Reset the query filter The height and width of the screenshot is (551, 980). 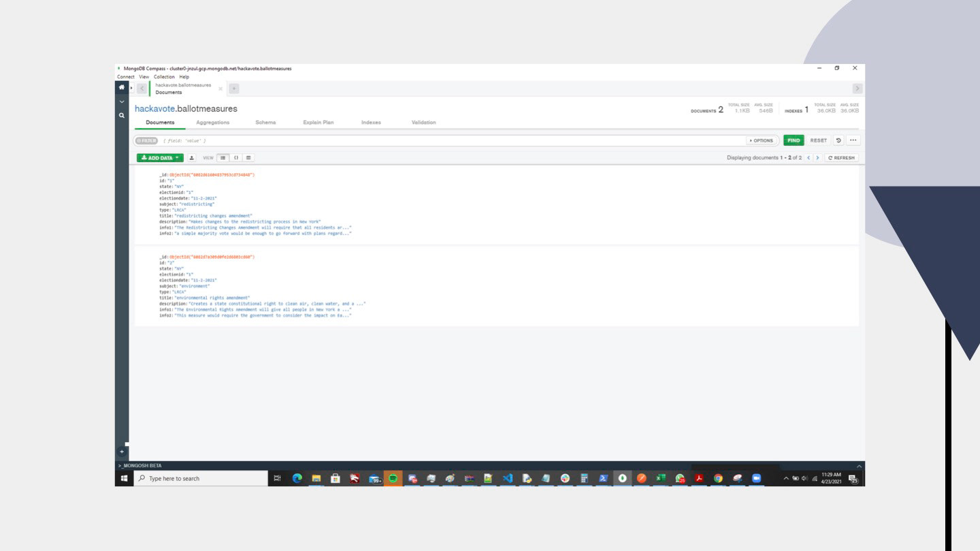pyautogui.click(x=819, y=140)
